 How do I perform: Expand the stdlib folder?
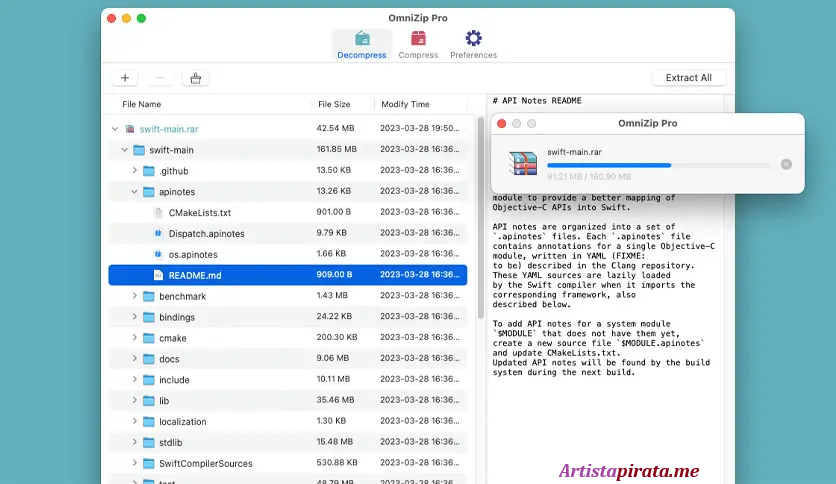(134, 441)
